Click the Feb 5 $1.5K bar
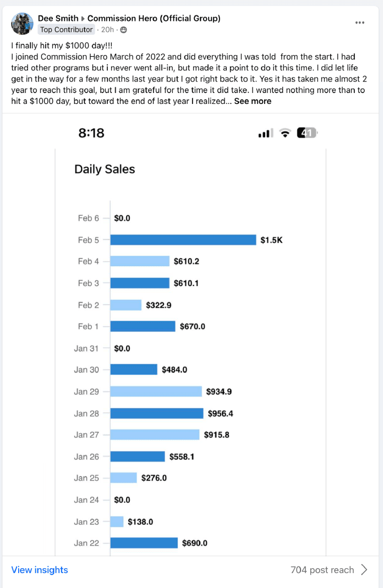This screenshot has width=383, height=588. click(183, 240)
